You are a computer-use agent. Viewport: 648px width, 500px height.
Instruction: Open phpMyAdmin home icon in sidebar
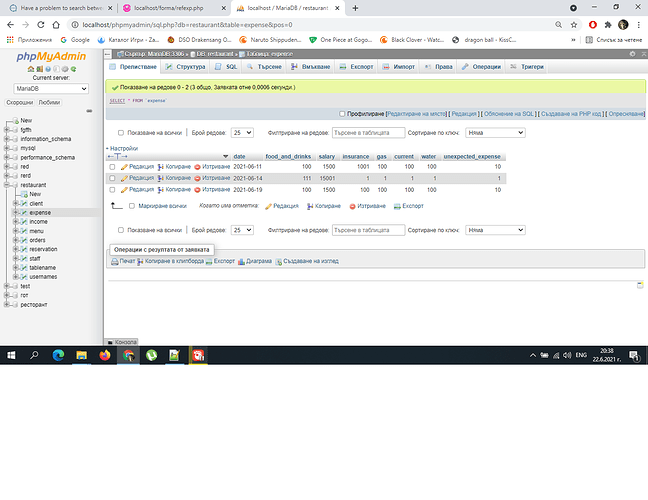click(31, 69)
